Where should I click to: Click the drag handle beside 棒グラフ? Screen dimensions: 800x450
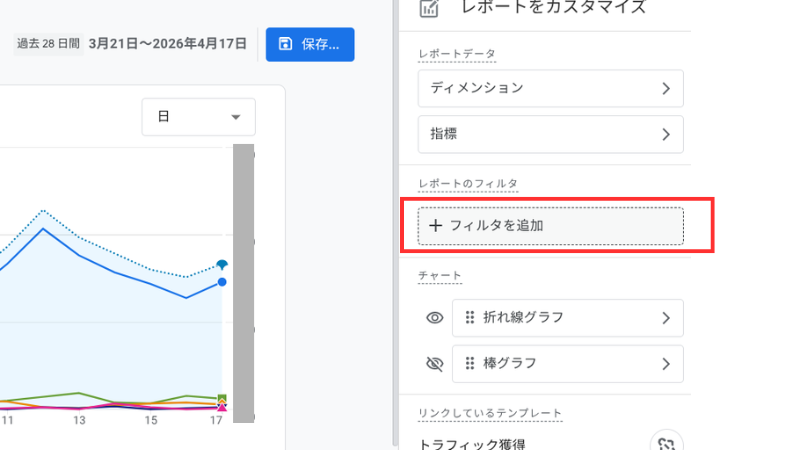469,364
